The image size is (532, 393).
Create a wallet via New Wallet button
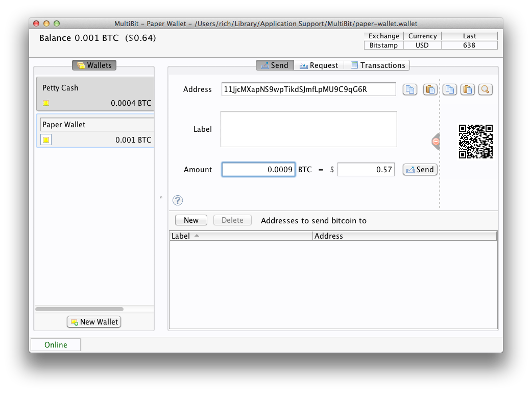tap(94, 321)
